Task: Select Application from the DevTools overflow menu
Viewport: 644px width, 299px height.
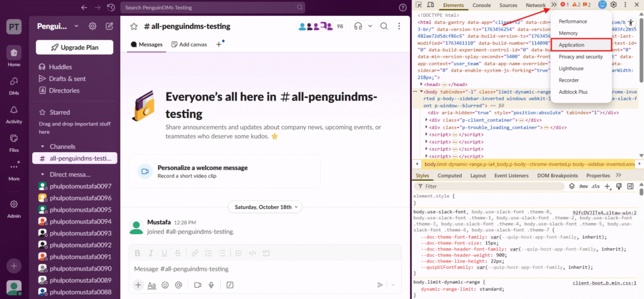Action: point(572,45)
